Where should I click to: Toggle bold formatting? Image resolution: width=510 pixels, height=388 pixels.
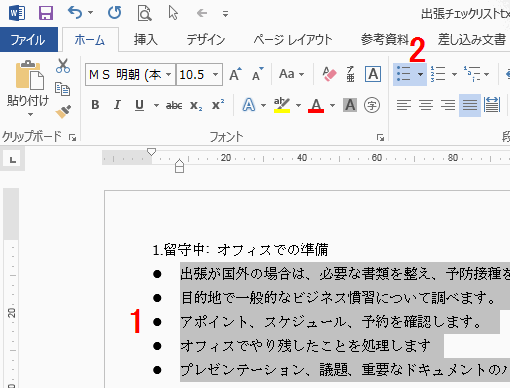(x=95, y=105)
